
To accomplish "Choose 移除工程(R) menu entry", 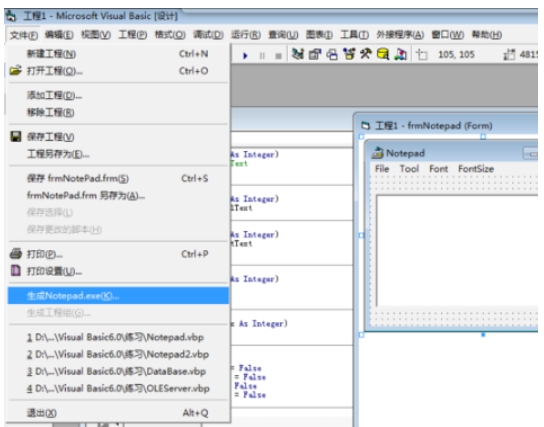I will click(x=118, y=112).
